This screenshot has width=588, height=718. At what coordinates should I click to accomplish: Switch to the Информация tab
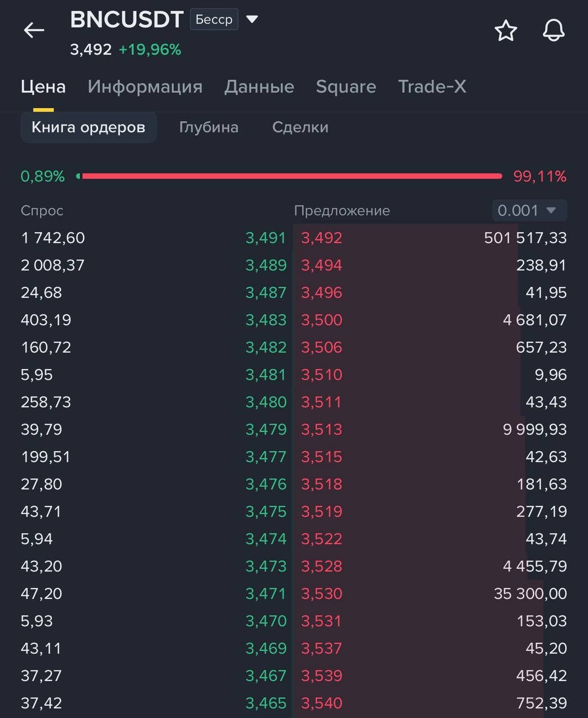(145, 86)
